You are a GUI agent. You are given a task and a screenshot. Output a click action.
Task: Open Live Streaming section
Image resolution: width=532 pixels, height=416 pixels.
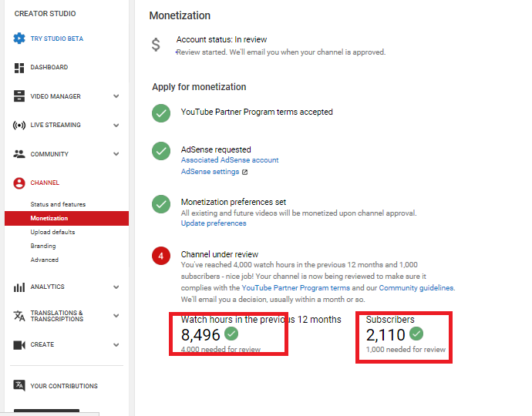pos(56,125)
